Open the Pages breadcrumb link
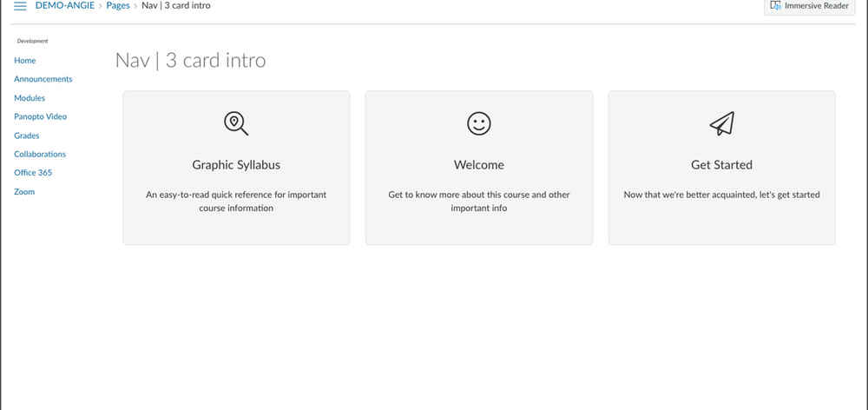 [x=118, y=6]
